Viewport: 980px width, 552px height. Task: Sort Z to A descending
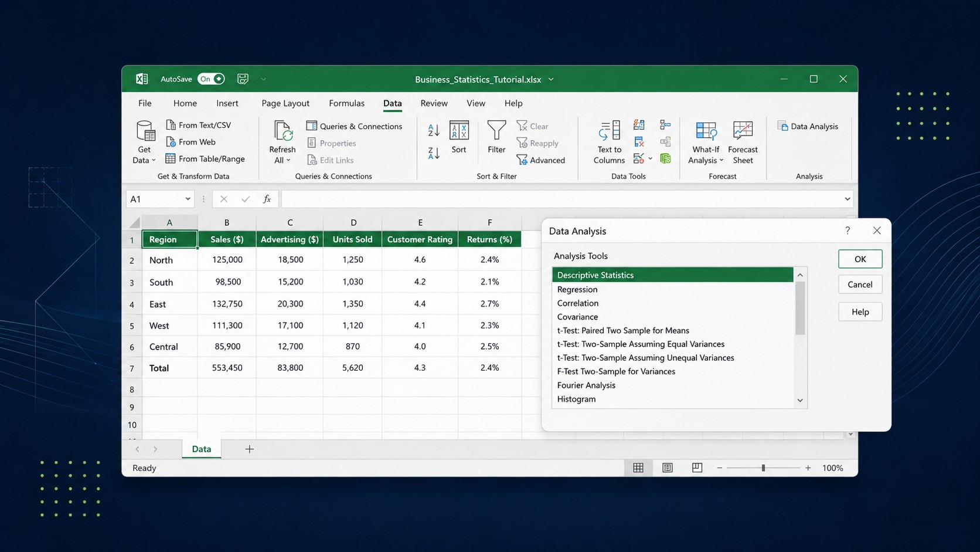pos(434,153)
